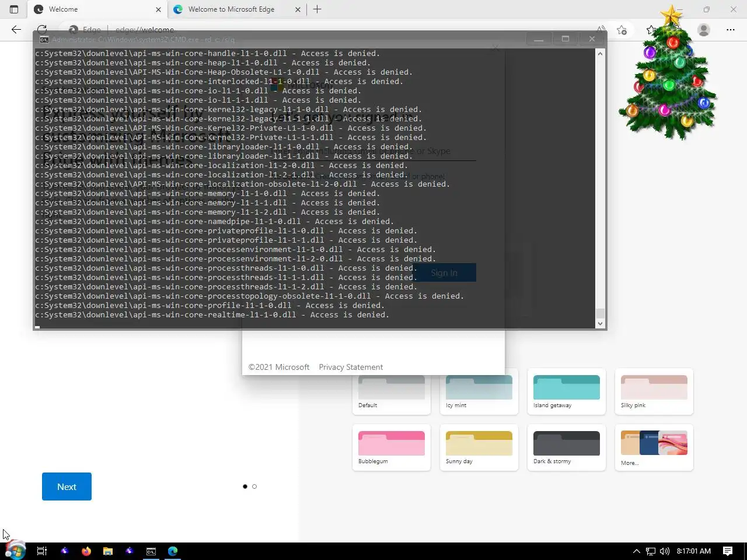The width and height of the screenshot is (747, 560).
Task: Select the Sunny day theme
Action: [479, 447]
